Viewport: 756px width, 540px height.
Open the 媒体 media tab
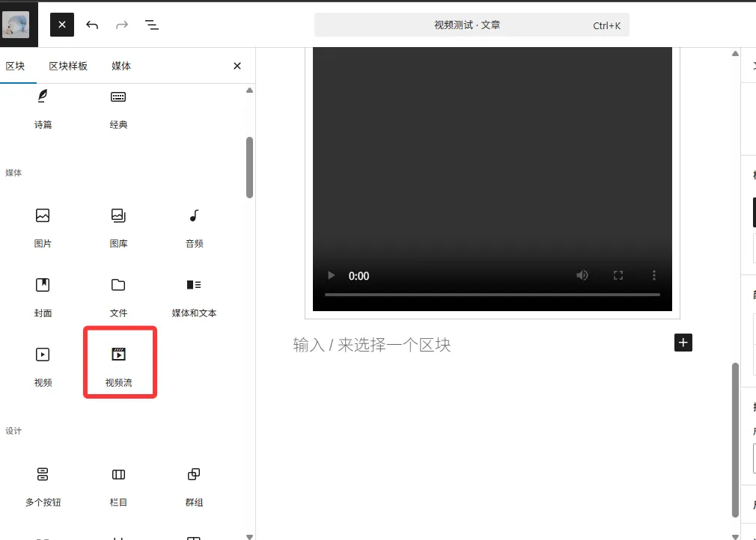pyautogui.click(x=121, y=66)
